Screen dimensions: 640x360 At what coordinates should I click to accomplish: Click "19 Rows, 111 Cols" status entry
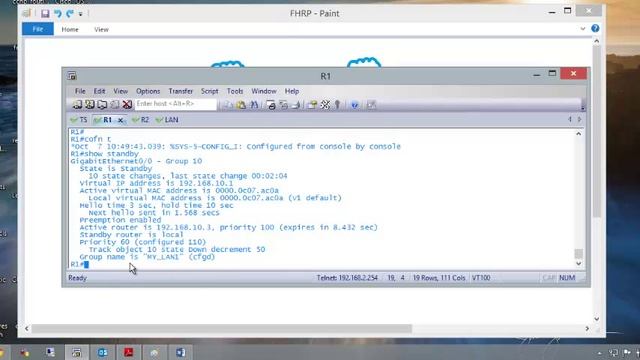point(439,278)
